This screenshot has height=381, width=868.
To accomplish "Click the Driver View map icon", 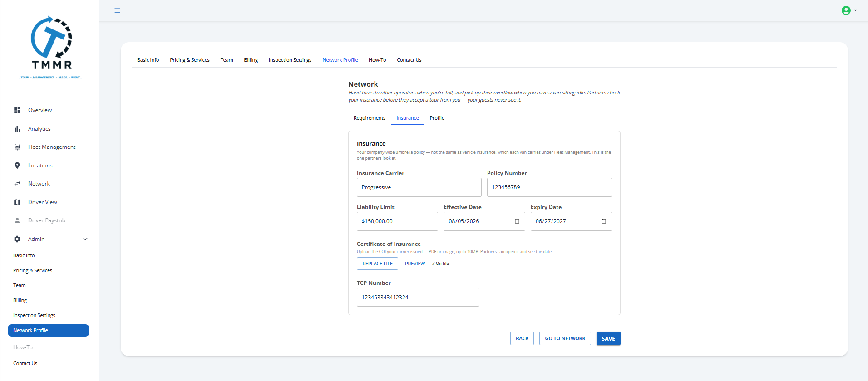I will 17,202.
